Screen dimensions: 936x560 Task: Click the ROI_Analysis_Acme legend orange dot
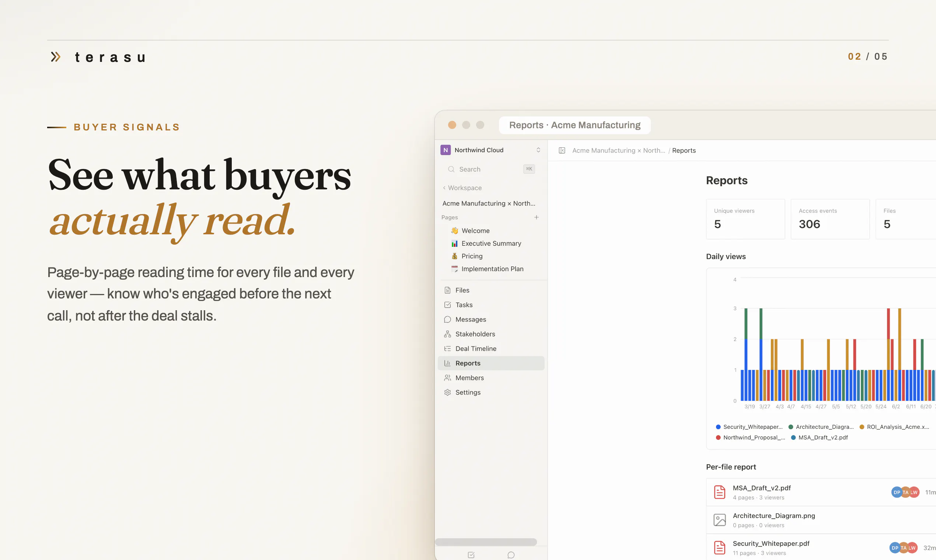(862, 427)
